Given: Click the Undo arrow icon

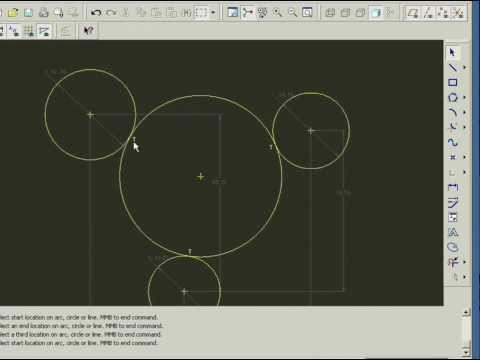Looking at the screenshot, I should click(96, 13).
